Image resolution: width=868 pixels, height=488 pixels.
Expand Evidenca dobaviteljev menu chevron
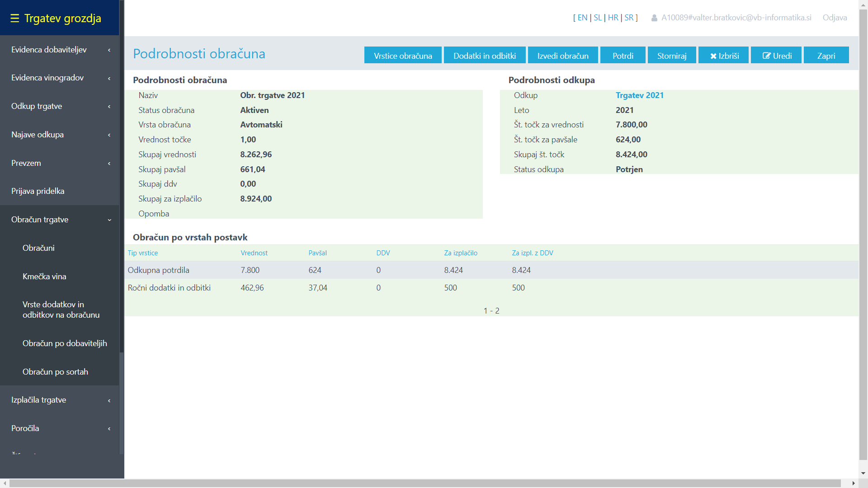pos(109,50)
